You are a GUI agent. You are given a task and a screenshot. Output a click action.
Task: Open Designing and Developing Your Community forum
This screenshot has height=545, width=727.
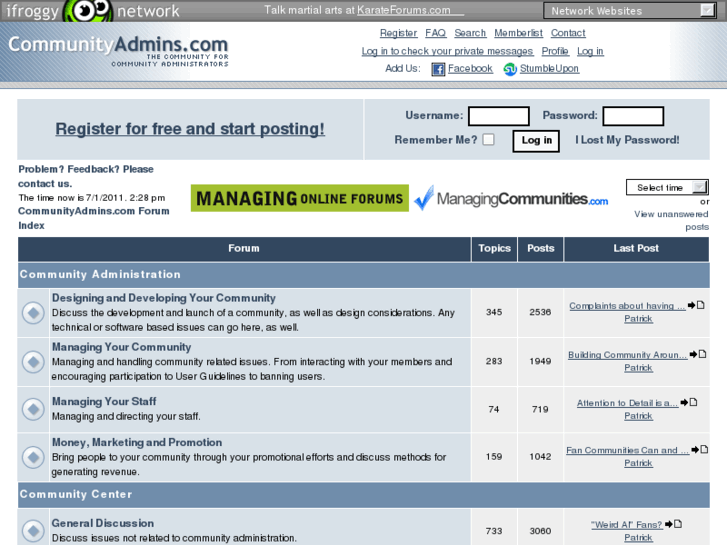pyautogui.click(x=164, y=298)
